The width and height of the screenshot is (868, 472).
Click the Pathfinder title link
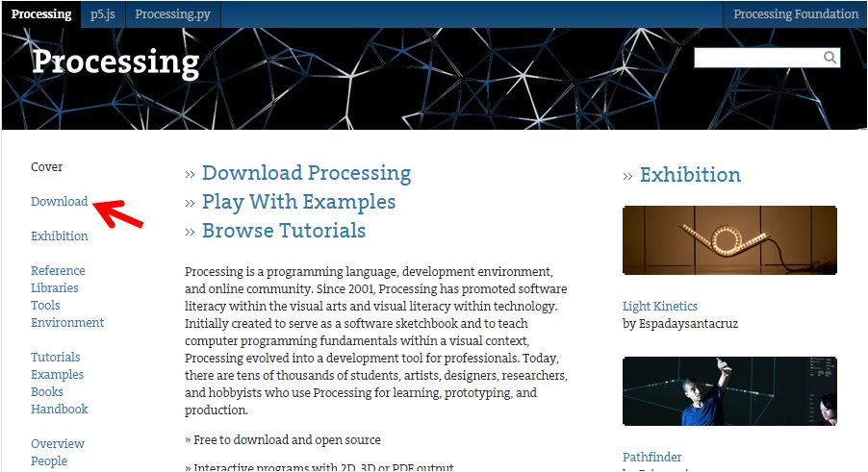click(x=651, y=457)
